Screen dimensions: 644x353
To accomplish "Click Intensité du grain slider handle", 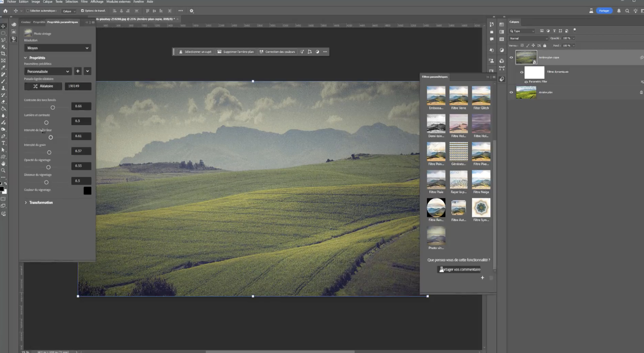I will pos(49,152).
